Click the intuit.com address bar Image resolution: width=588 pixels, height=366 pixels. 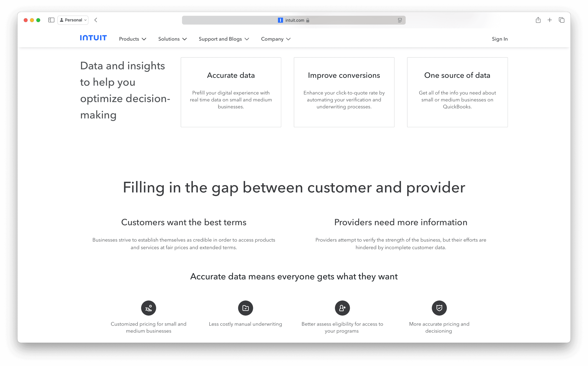pyautogui.click(x=293, y=20)
